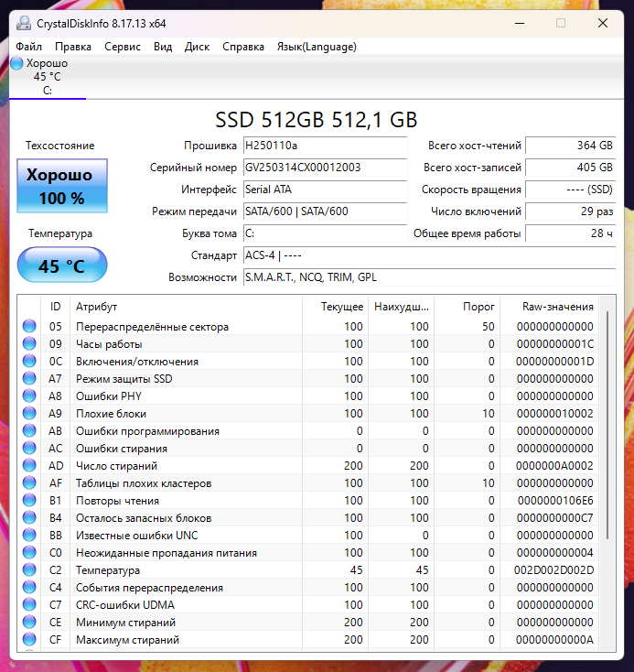Click the Скорость вращения value ---- (SSD)
Viewport: 634px width, 672px height.
(x=571, y=190)
